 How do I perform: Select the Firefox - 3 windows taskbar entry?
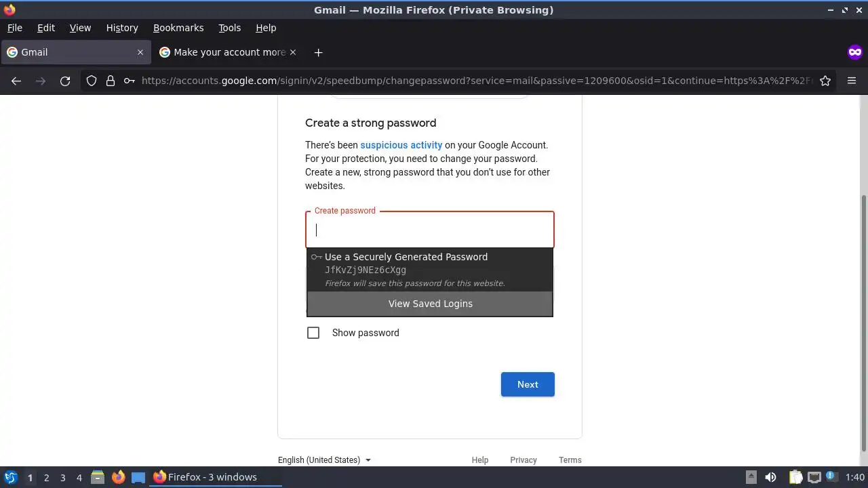click(217, 477)
